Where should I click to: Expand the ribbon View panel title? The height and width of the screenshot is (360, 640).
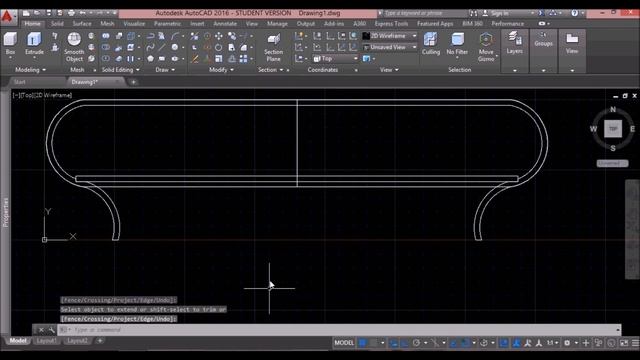[x=389, y=70]
